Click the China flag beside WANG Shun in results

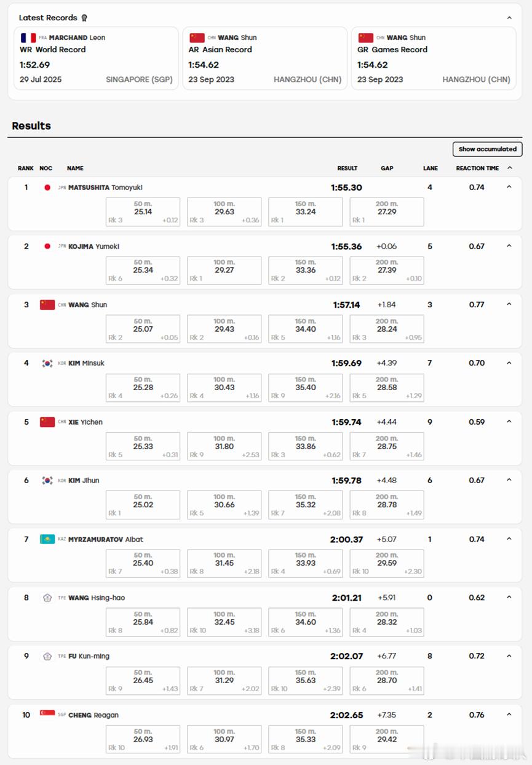pyautogui.click(x=47, y=305)
